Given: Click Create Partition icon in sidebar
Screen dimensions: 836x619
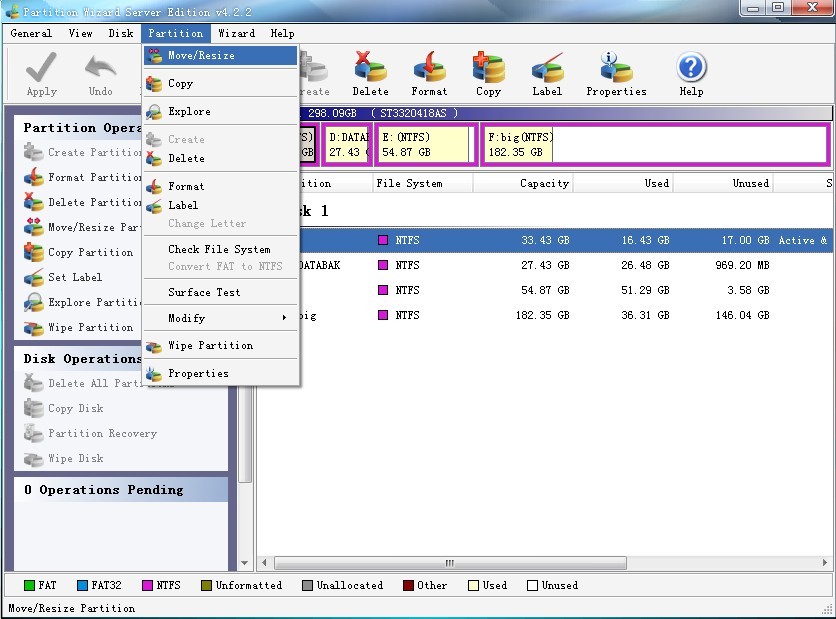Looking at the screenshot, I should [x=34, y=152].
